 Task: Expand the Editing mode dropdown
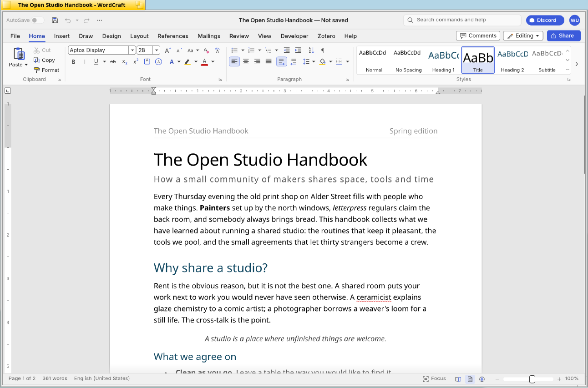[523, 36]
